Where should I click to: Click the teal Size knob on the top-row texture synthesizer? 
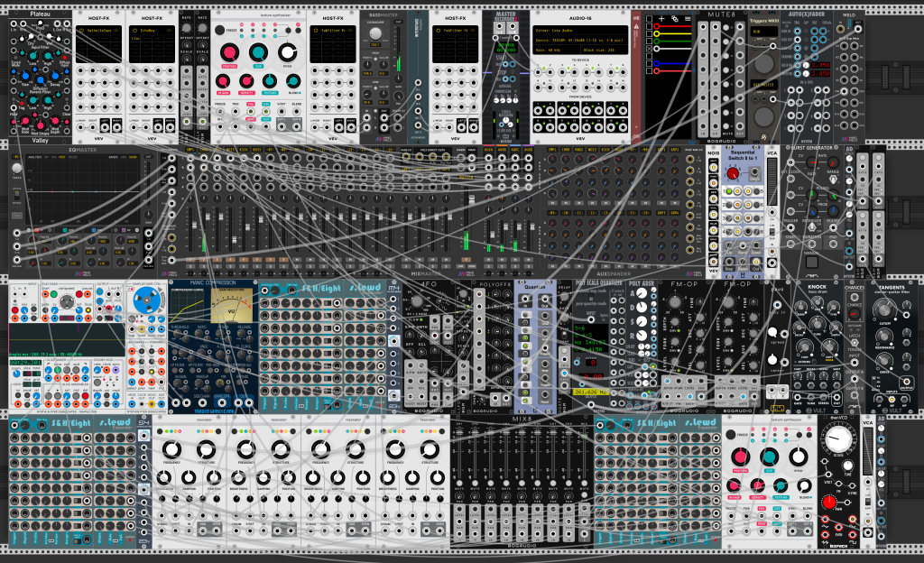[x=258, y=53]
